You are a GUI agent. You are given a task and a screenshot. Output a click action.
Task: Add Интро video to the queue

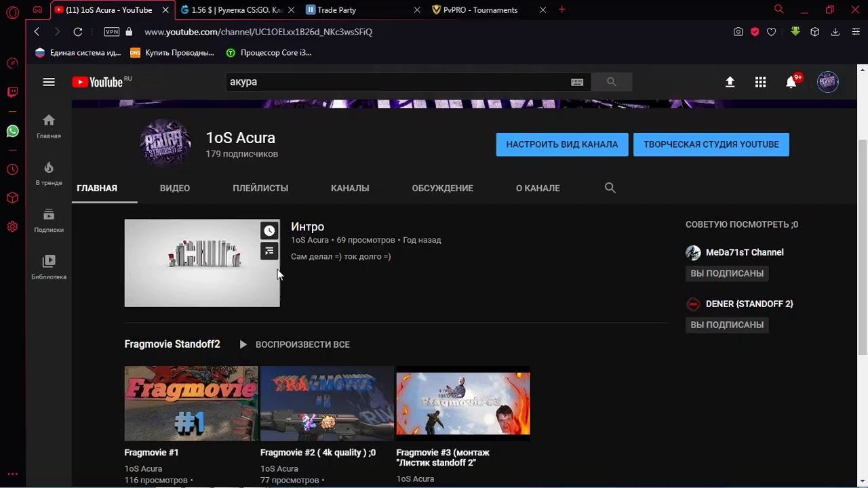click(269, 251)
